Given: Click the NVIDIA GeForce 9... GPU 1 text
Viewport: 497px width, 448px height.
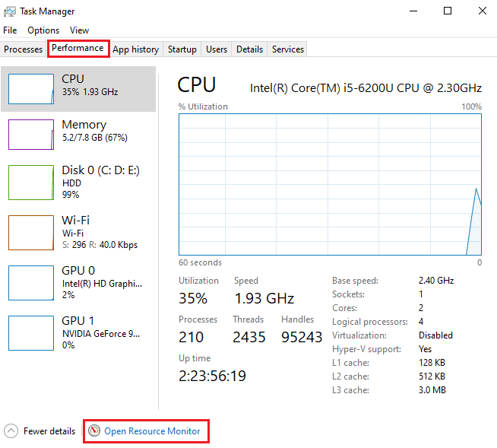Looking at the screenshot, I should click(101, 333).
